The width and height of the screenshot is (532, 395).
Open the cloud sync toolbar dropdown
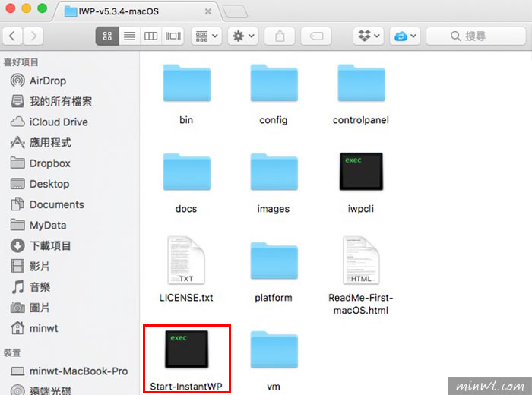point(405,36)
